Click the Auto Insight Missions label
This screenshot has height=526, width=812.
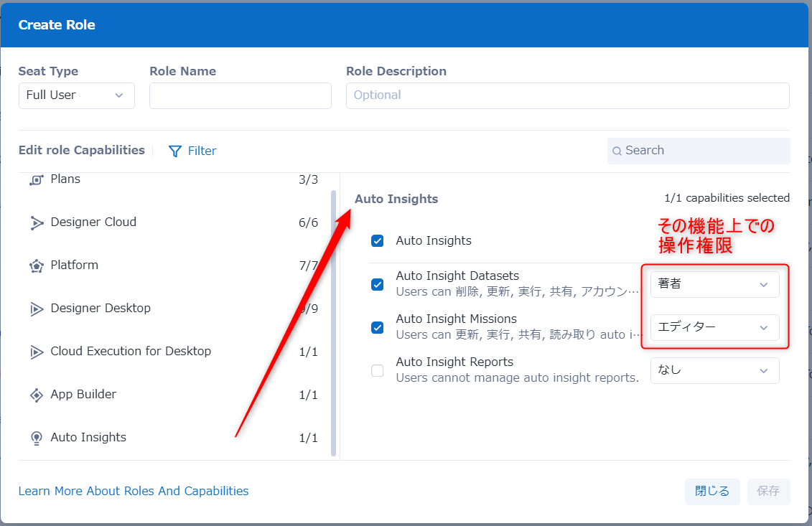coord(456,319)
